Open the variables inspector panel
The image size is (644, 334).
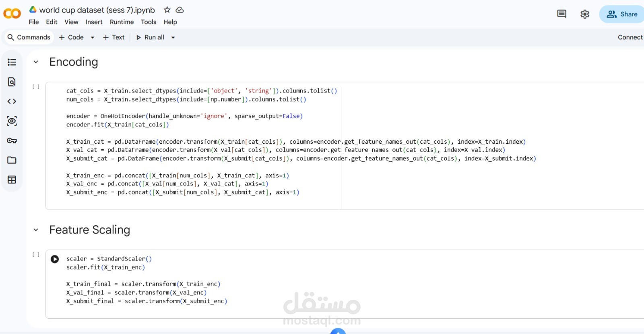(x=12, y=121)
